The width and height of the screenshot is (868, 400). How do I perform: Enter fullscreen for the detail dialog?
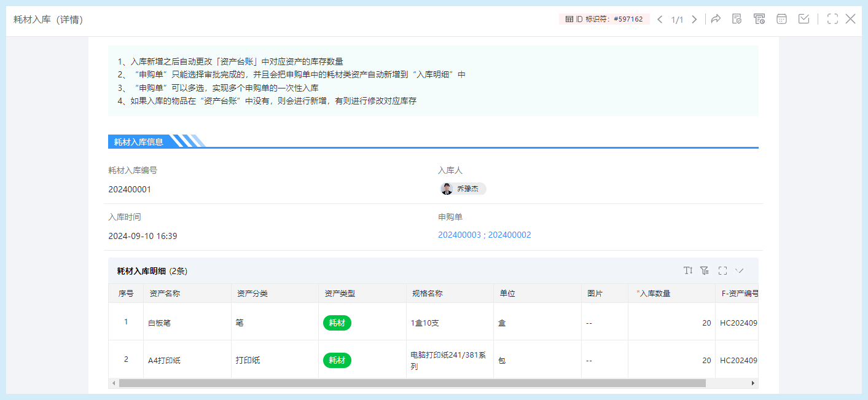click(832, 19)
